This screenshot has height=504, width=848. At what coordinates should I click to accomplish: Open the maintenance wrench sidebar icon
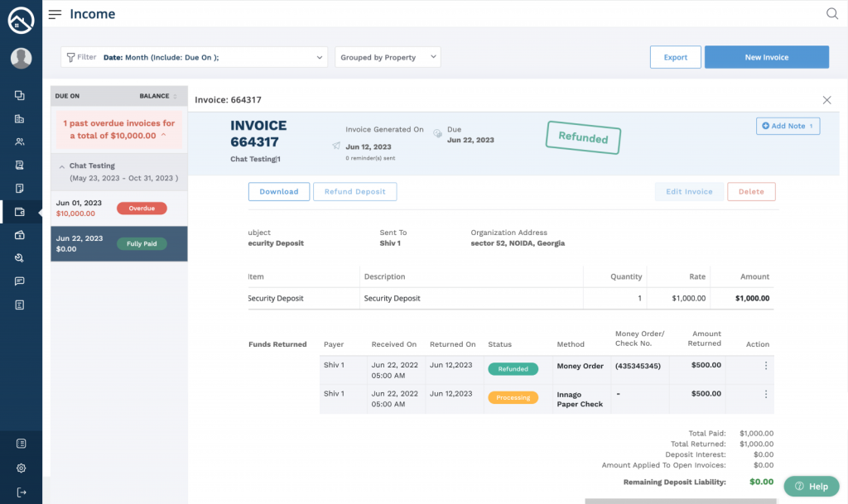20,258
